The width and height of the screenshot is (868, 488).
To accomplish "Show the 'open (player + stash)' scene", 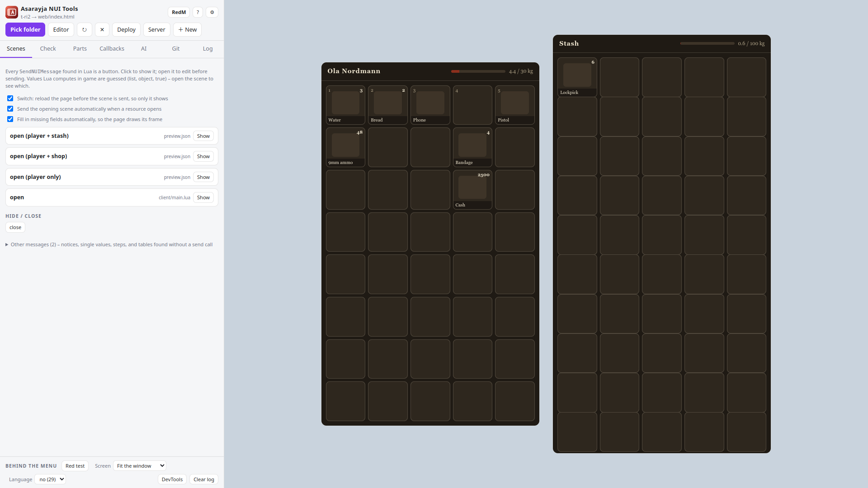I will [x=203, y=136].
